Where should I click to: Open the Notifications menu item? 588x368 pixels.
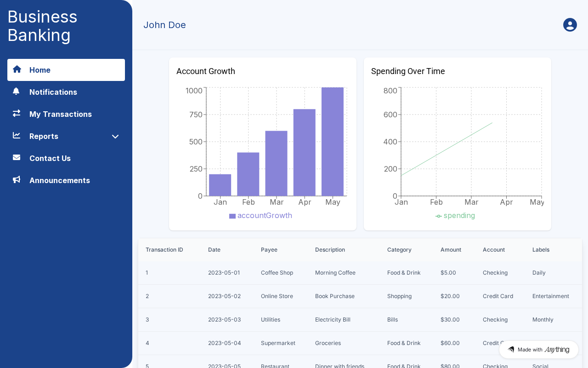point(66,92)
